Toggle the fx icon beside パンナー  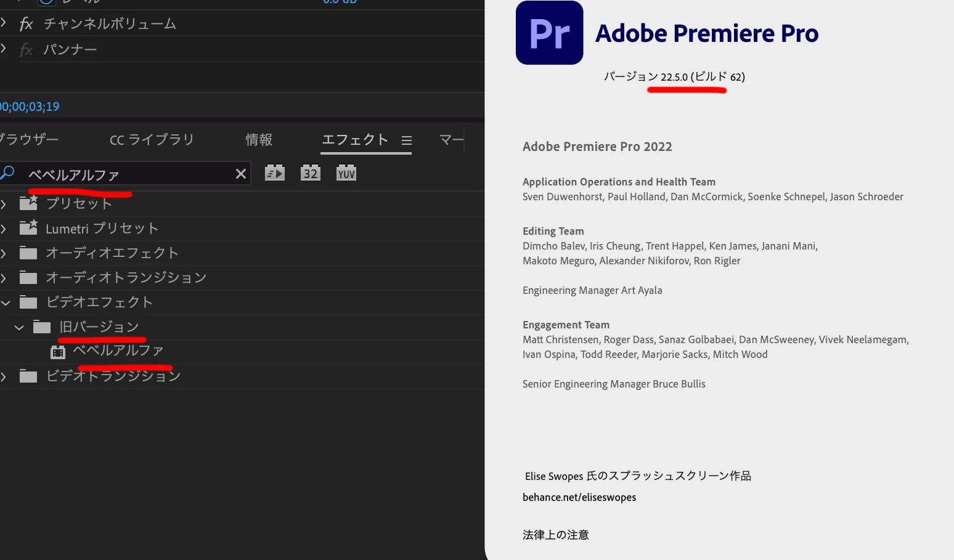click(x=26, y=49)
